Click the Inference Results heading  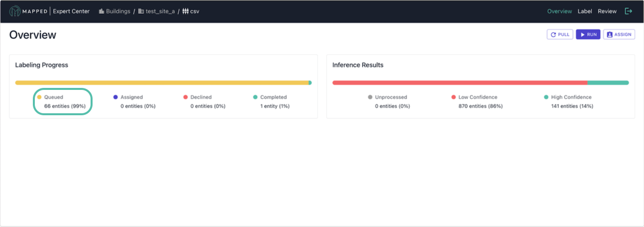(x=358, y=65)
